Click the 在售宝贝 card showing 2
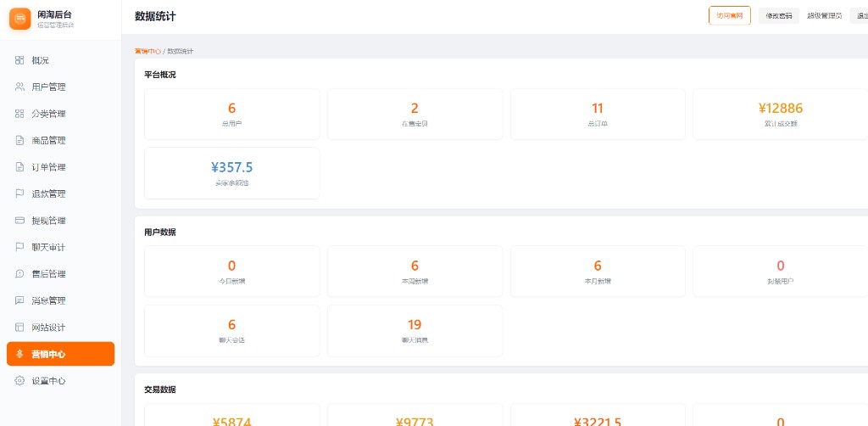Image resolution: width=868 pixels, height=426 pixels. click(x=415, y=114)
